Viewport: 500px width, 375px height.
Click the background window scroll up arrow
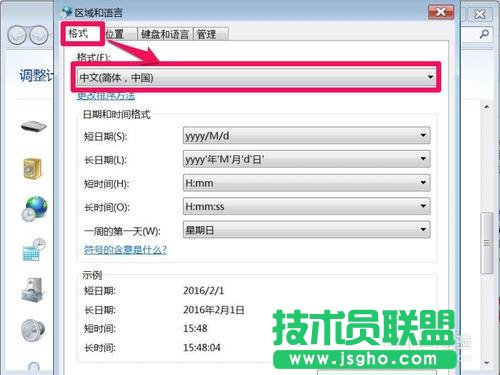tap(487, 107)
